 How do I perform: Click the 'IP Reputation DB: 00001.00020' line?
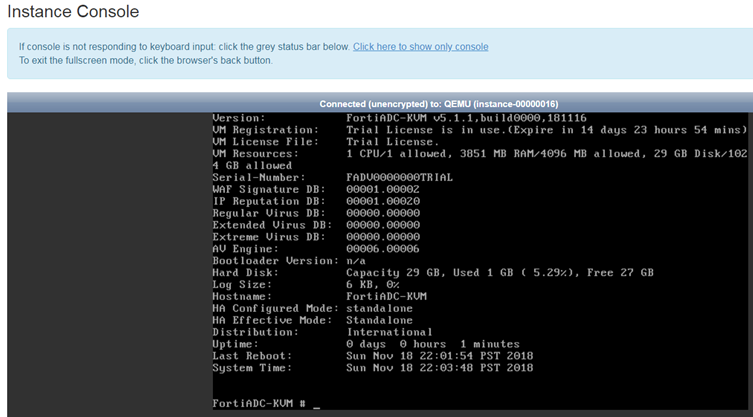pos(316,201)
